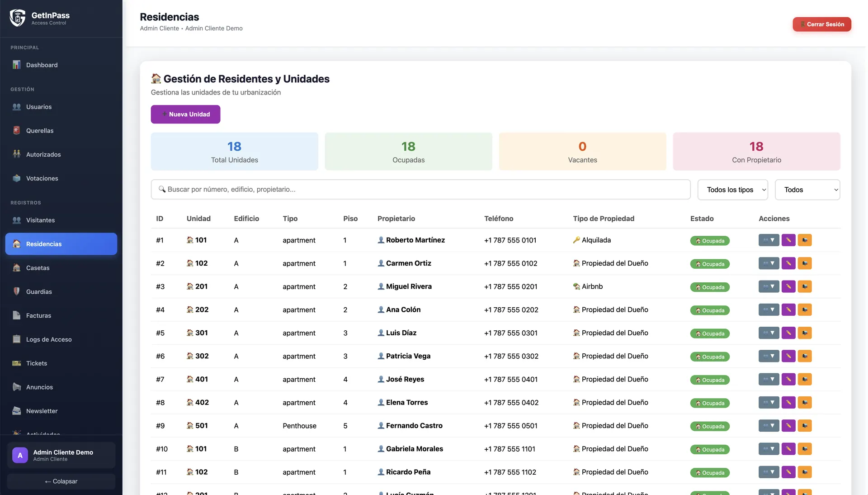Click the orange mailbox icon for Elena Torres
Viewport: 868px width, 495px height.
[805, 403]
